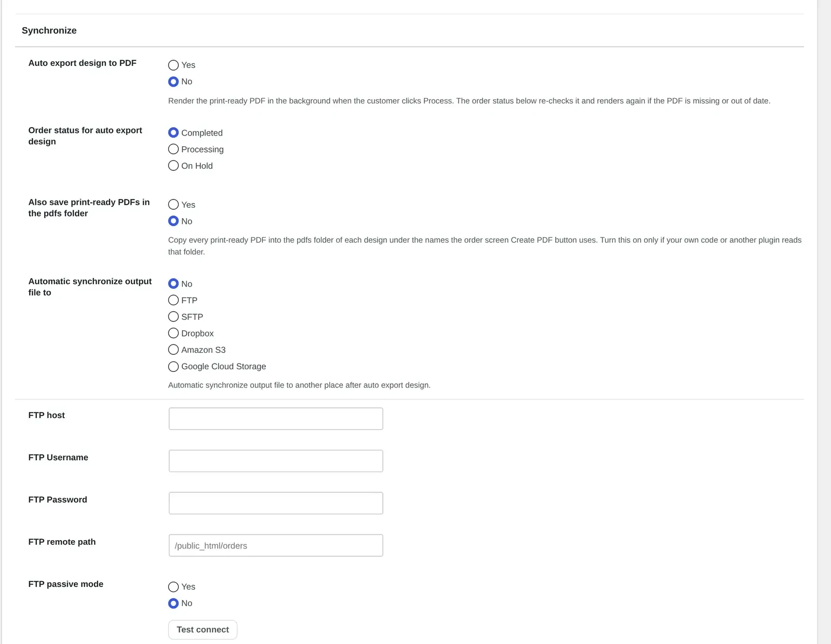Click the 'Automatic synchronize output file to another place' note
The image size is (831, 644).
[x=299, y=385]
